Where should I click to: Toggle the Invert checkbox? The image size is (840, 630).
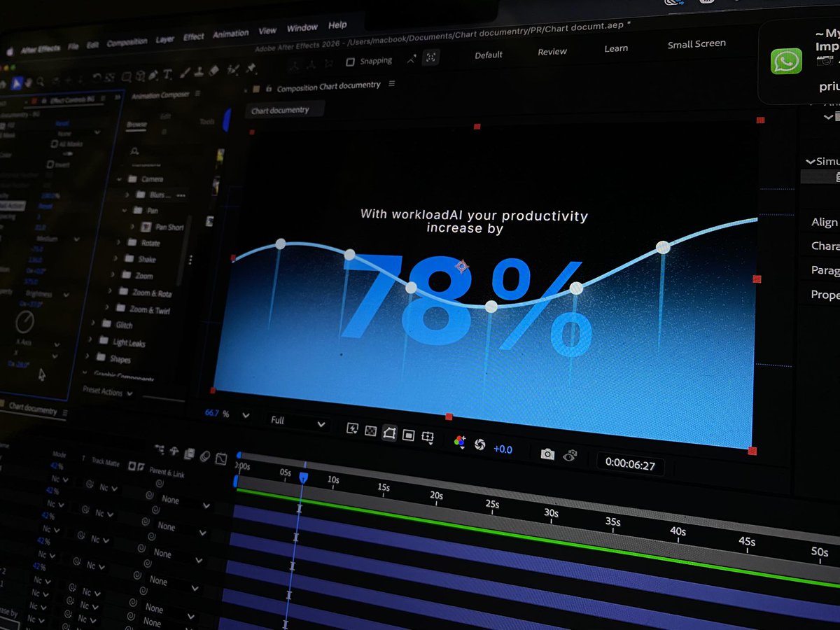pos(50,164)
